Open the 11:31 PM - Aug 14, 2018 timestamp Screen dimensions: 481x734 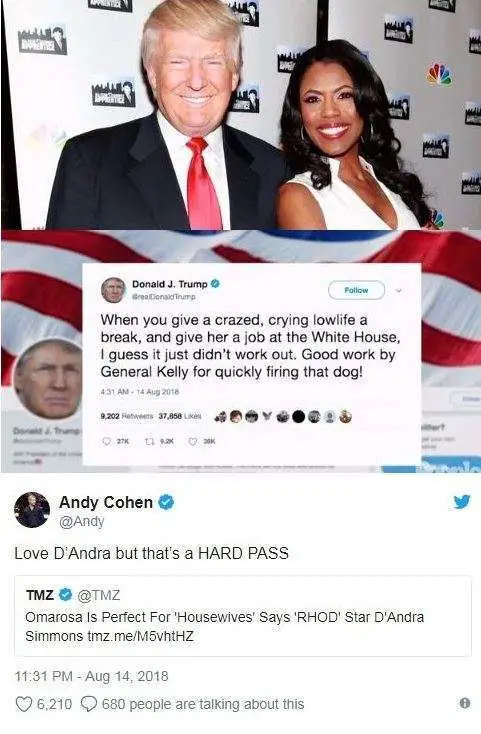coord(92,676)
